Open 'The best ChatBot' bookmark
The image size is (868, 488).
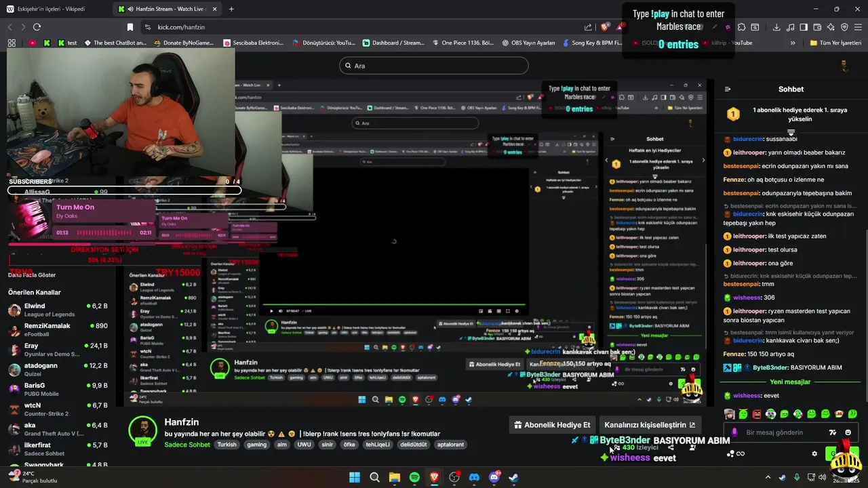115,43
